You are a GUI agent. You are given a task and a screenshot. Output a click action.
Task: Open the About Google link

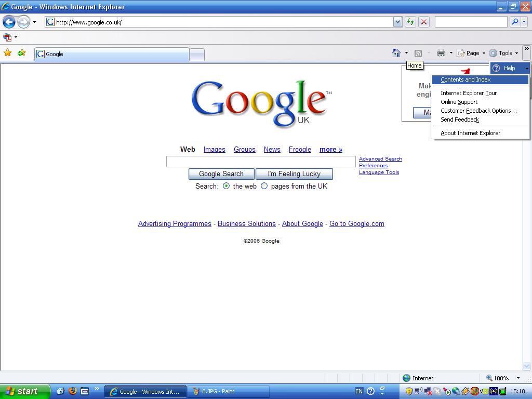pyautogui.click(x=302, y=223)
